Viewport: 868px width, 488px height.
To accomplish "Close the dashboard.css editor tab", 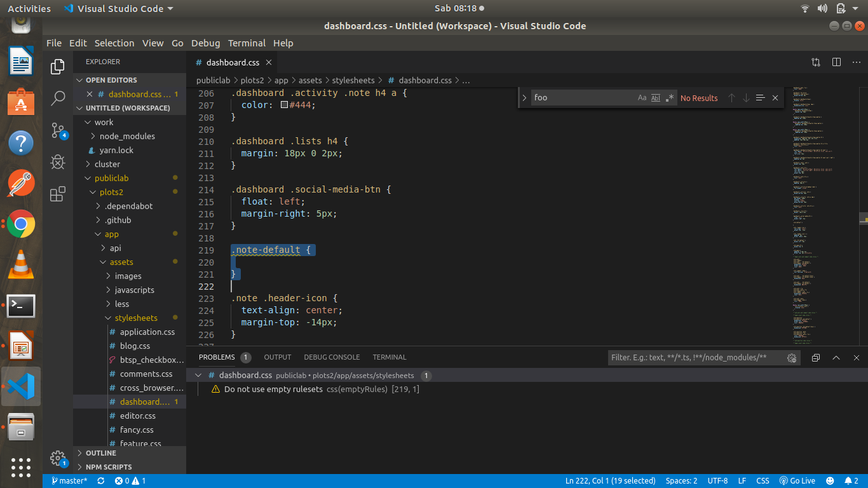I will pos(269,62).
